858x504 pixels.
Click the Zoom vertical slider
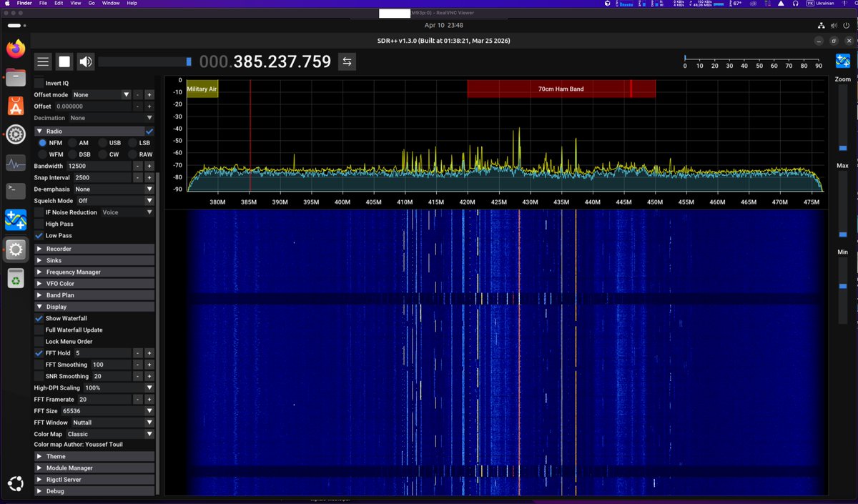click(x=842, y=118)
